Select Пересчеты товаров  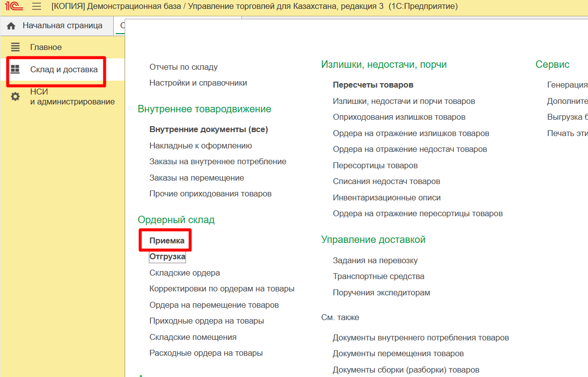[373, 85]
